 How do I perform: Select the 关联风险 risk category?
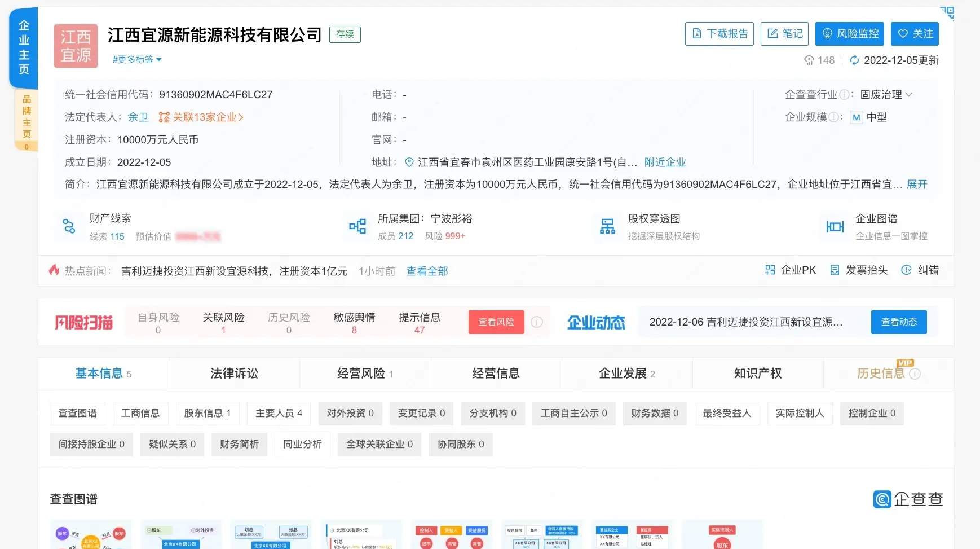tap(224, 323)
